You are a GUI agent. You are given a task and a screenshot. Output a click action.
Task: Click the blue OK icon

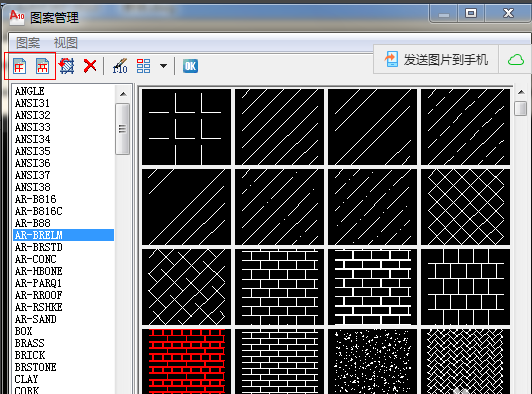pos(190,66)
